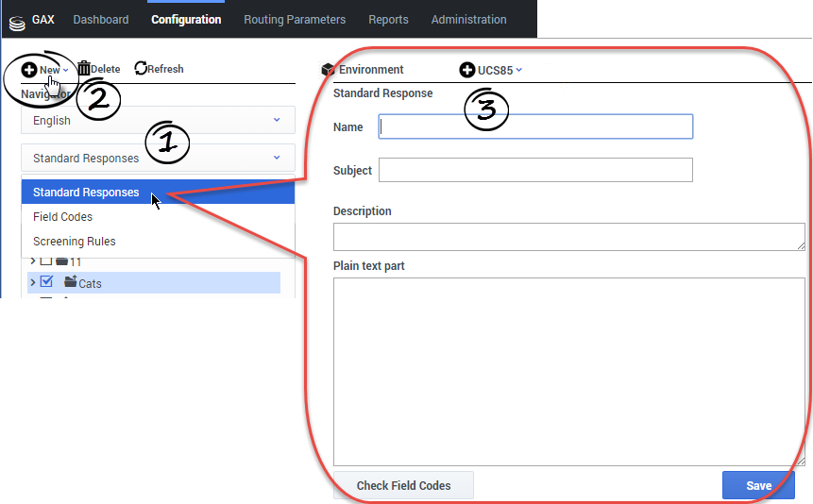Image resolution: width=813 pixels, height=504 pixels.
Task: Click the Refresh arrows icon
Action: [x=141, y=69]
